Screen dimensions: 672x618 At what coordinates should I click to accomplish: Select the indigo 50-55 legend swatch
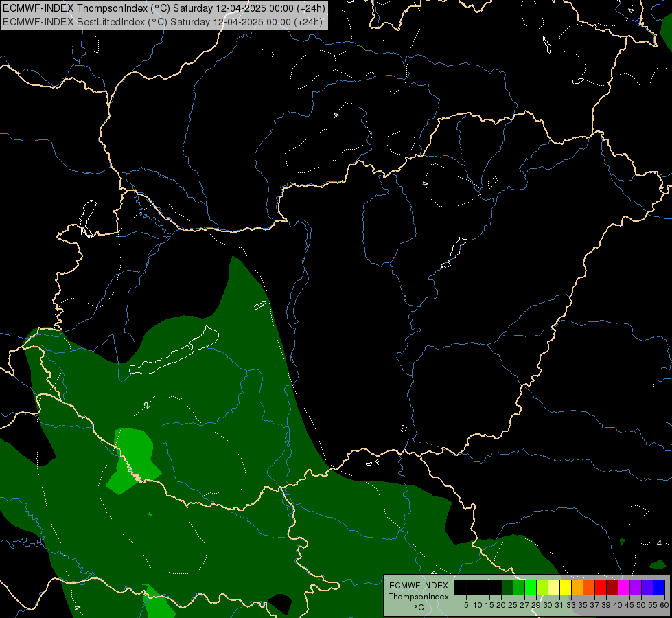coord(647,587)
